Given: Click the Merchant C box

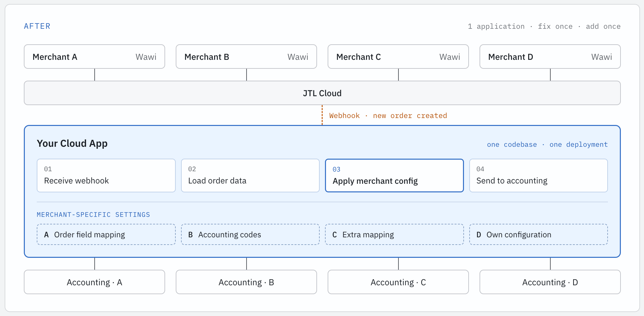Looking at the screenshot, I should click(398, 57).
